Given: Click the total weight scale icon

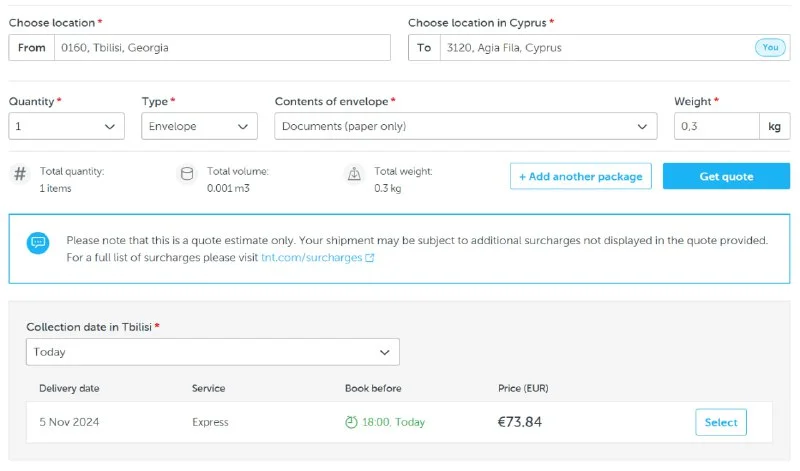Looking at the screenshot, I should [x=354, y=175].
